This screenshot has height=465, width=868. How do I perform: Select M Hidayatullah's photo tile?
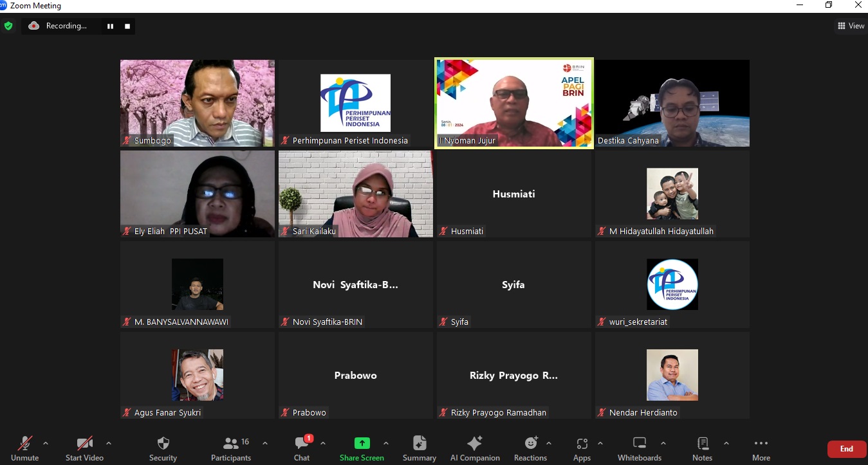tap(672, 194)
